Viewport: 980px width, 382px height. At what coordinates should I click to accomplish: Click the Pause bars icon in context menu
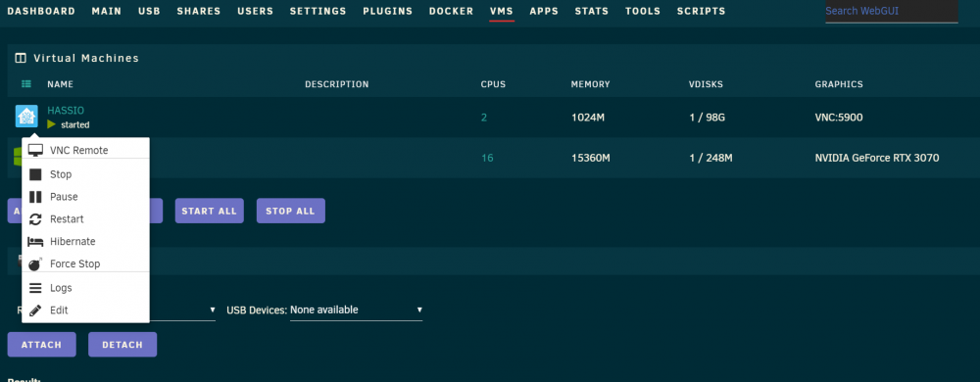(35, 197)
